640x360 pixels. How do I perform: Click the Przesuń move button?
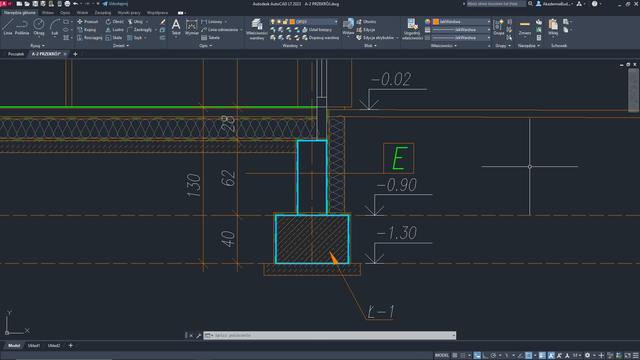click(88, 22)
